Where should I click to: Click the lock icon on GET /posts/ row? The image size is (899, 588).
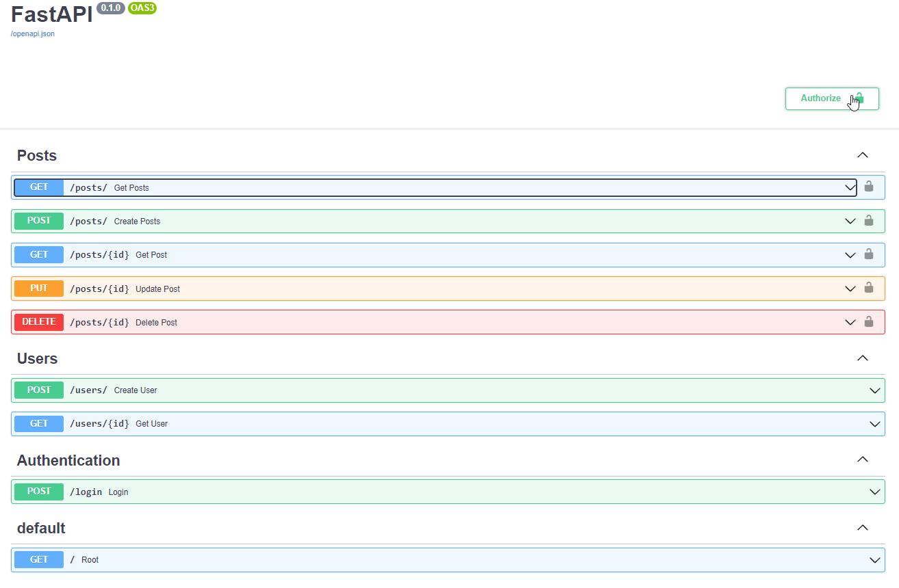(x=869, y=186)
